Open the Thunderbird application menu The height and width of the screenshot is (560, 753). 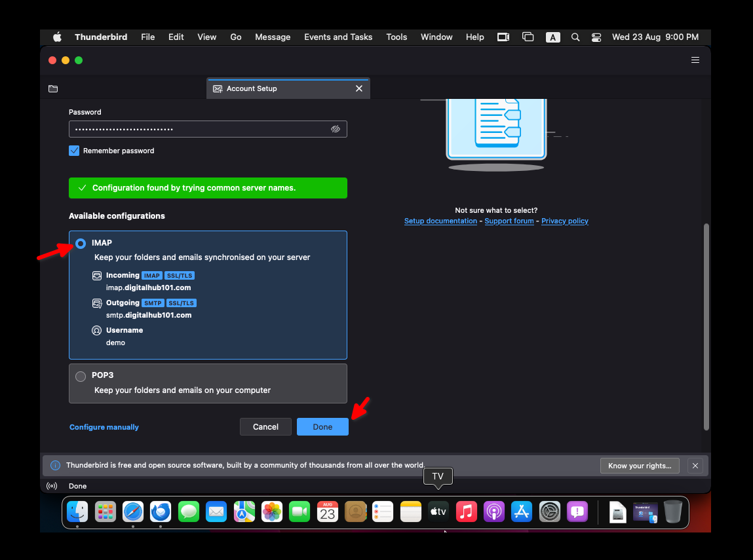(101, 37)
